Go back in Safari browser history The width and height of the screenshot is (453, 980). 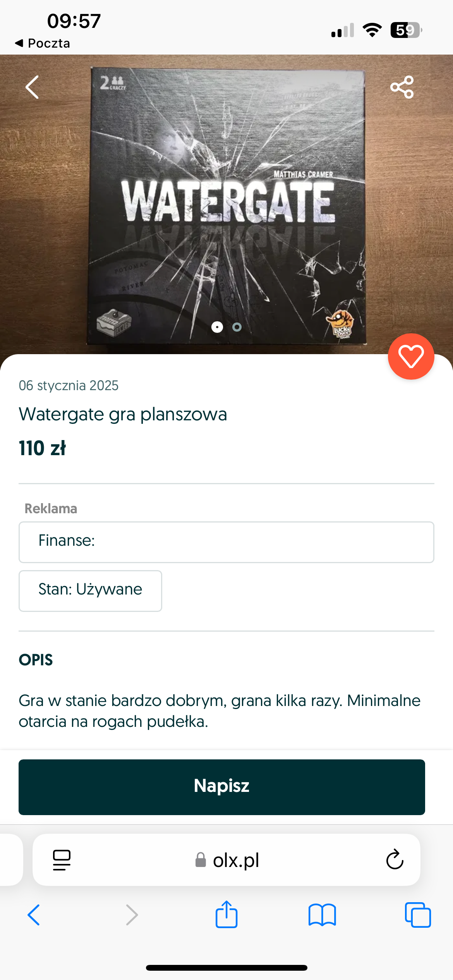34,915
